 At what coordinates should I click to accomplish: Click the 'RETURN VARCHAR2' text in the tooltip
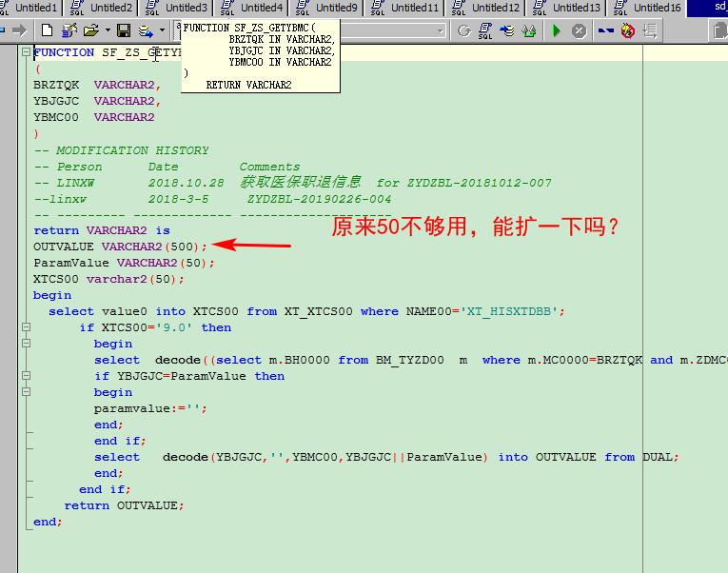[248, 85]
